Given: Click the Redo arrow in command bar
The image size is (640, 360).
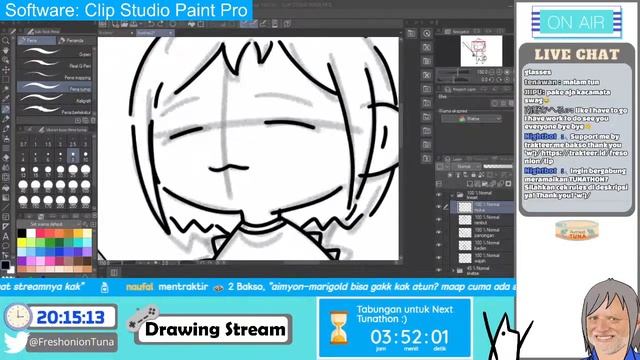Looking at the screenshot, I should [160, 24].
